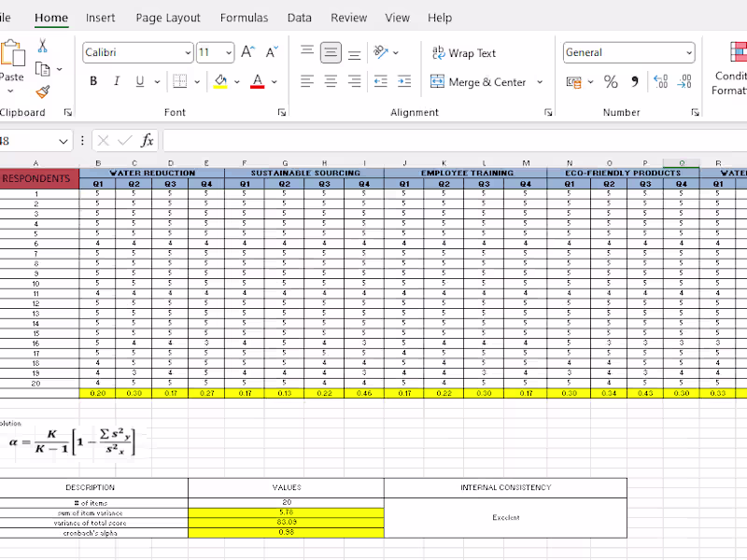Open the General number format dropdown
Viewport: 747px width, 560px height.
click(688, 52)
